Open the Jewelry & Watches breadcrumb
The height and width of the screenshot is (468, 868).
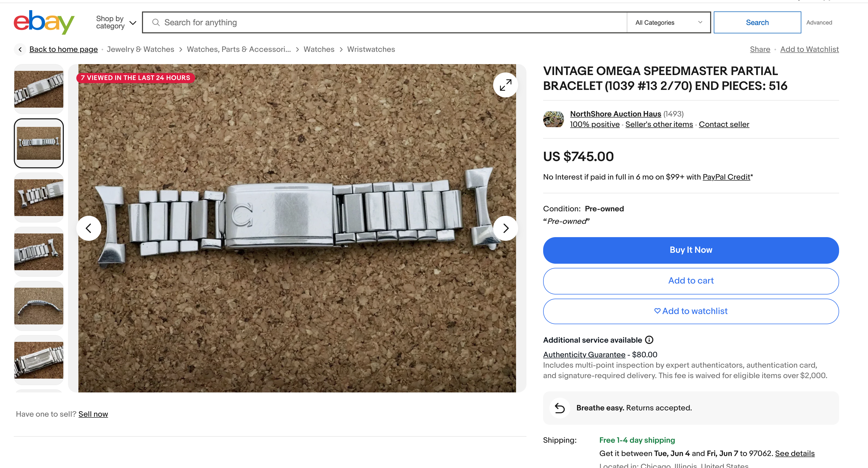coord(140,50)
